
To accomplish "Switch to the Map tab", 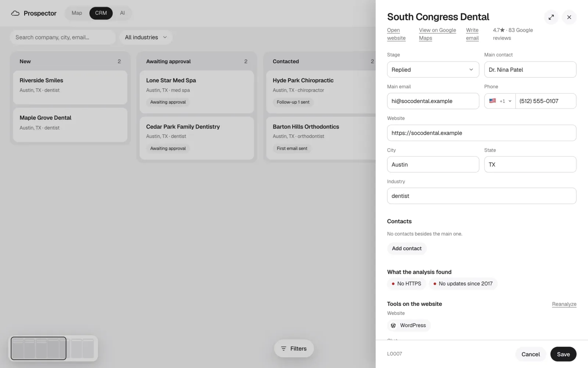I will 77,13.
